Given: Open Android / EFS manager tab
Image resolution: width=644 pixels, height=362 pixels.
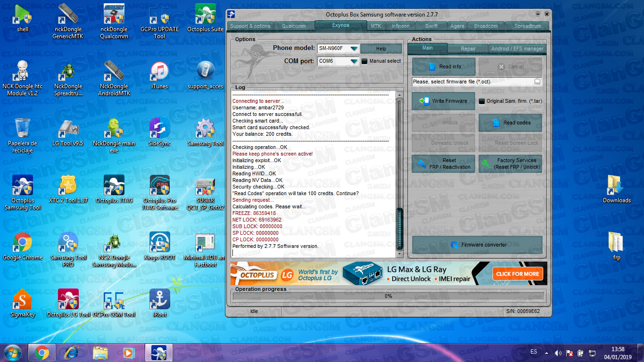Looking at the screenshot, I should tap(517, 49).
